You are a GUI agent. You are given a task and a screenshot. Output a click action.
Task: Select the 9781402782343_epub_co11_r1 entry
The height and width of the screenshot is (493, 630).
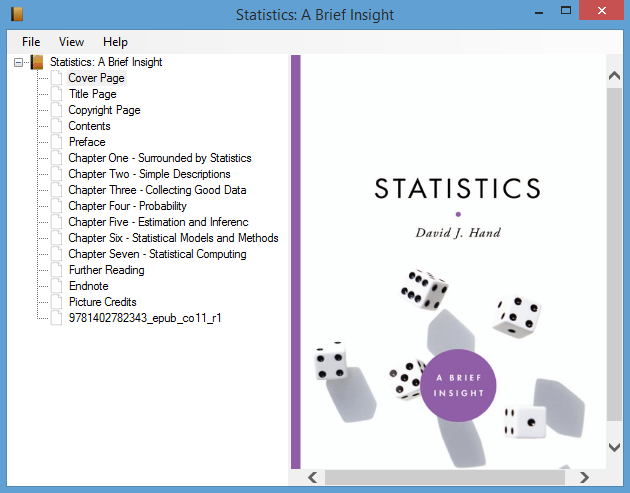(145, 318)
